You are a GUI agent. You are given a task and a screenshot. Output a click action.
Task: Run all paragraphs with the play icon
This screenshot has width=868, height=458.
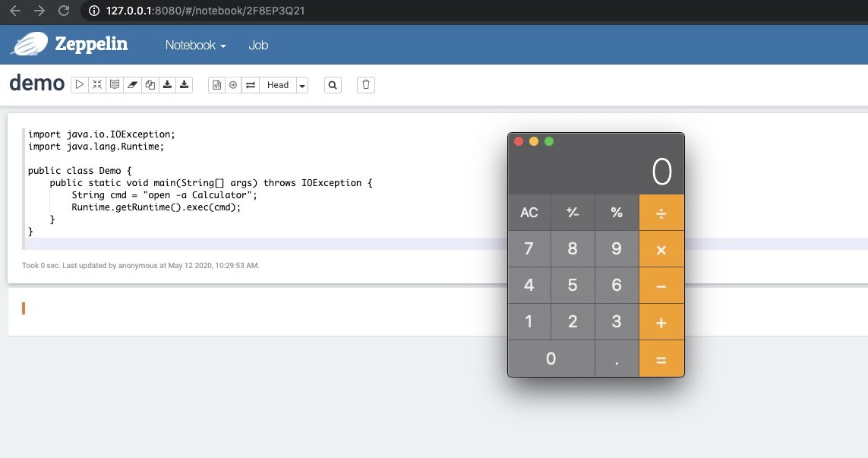tap(80, 85)
